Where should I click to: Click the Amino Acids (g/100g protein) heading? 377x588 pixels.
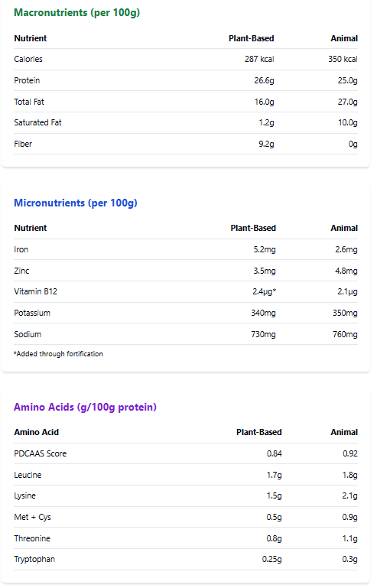[85, 408]
